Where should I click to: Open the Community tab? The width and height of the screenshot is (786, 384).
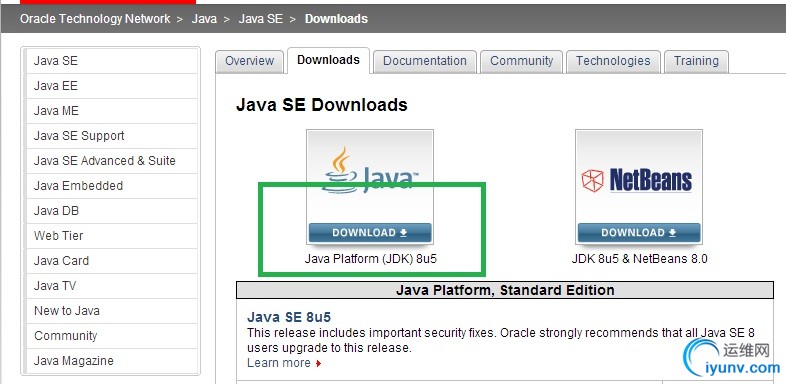[x=521, y=61]
